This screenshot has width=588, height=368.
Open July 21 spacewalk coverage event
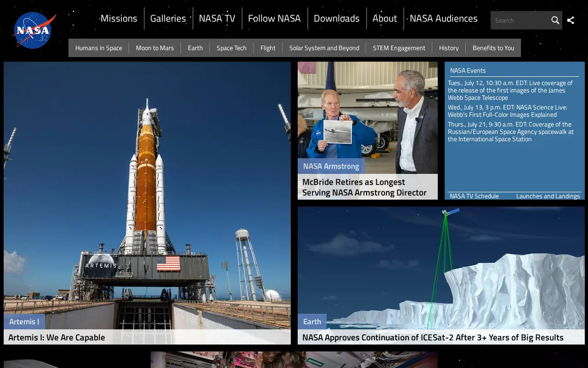[x=511, y=132]
